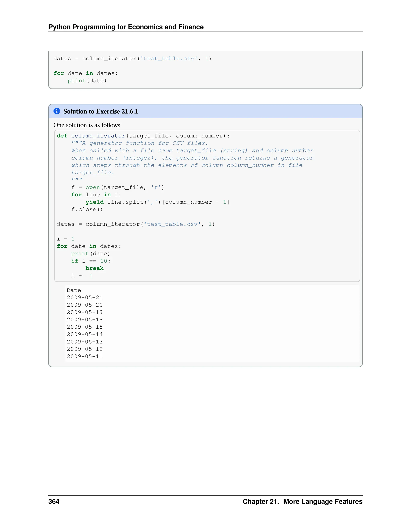Click the text 'One solution is as follows'
The image size is (411, 532).
pos(87,125)
